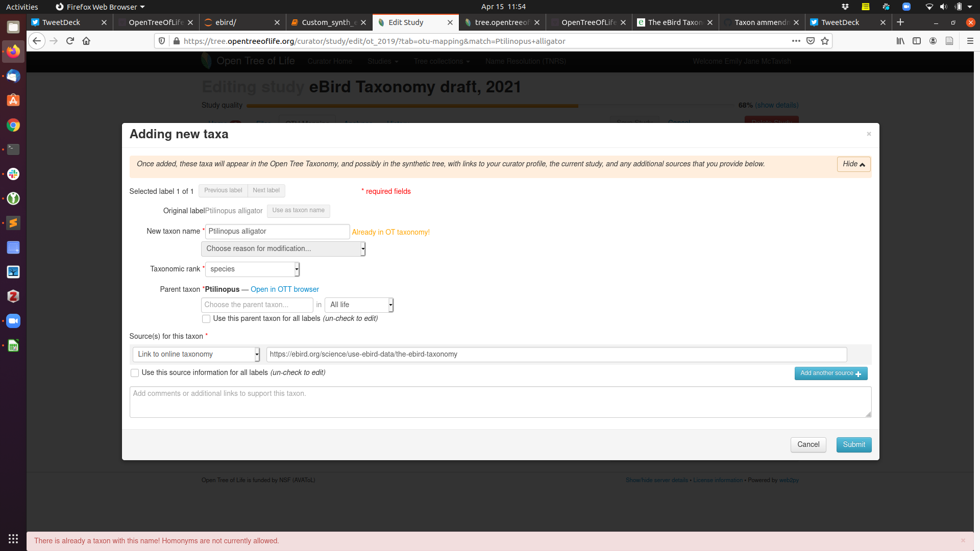Enable 'Use this source information for all labels'
This screenshot has width=980, height=551.
[x=135, y=373]
